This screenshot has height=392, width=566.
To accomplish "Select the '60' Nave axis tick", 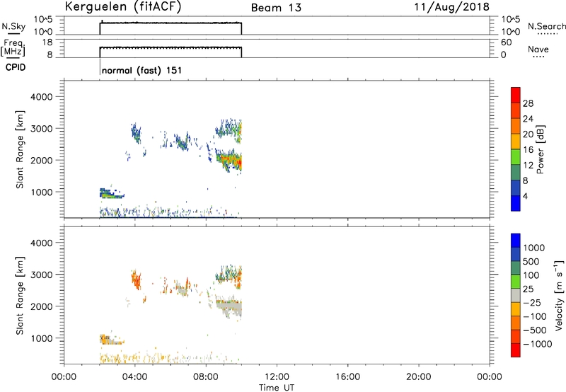I will 507,42.
